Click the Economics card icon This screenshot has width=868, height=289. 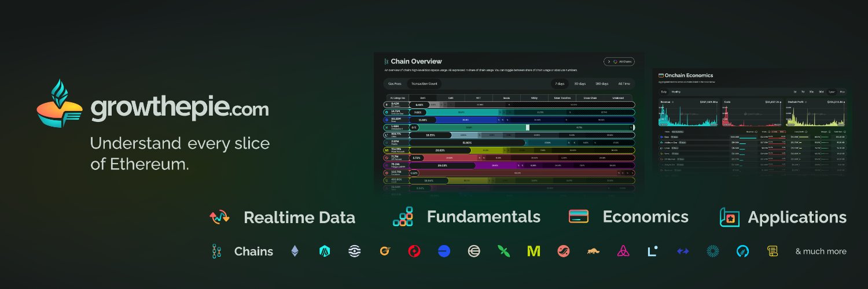click(x=579, y=217)
